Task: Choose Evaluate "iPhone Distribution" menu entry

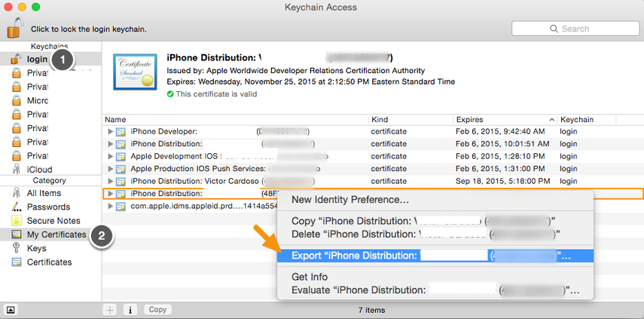Action: (x=435, y=290)
